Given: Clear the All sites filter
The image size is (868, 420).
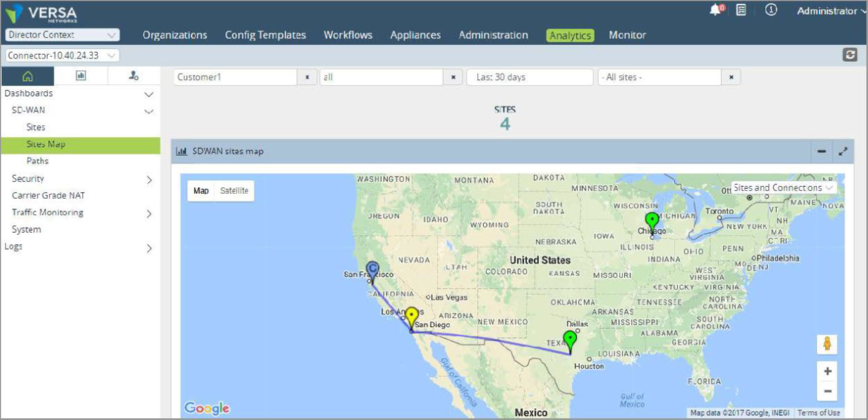Looking at the screenshot, I should (x=732, y=78).
